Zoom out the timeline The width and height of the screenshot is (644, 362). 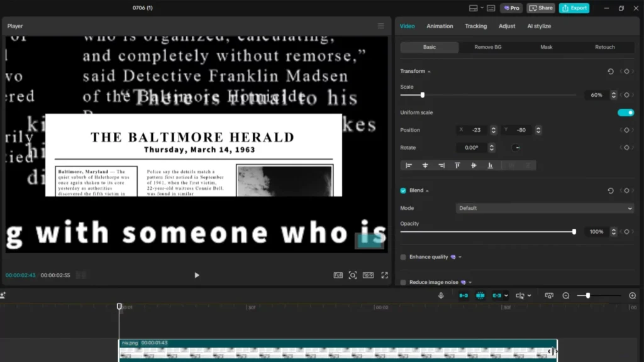[566, 295]
